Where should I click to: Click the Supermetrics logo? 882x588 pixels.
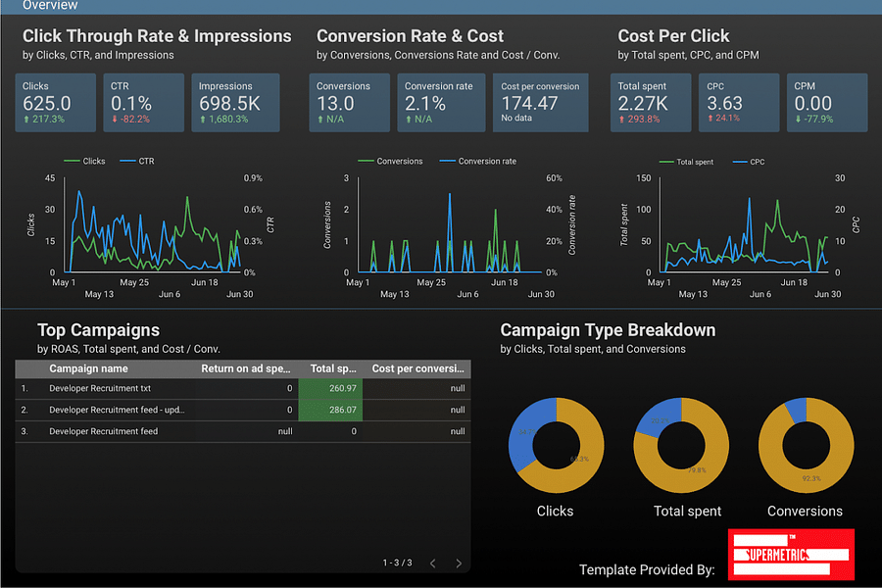point(789,555)
